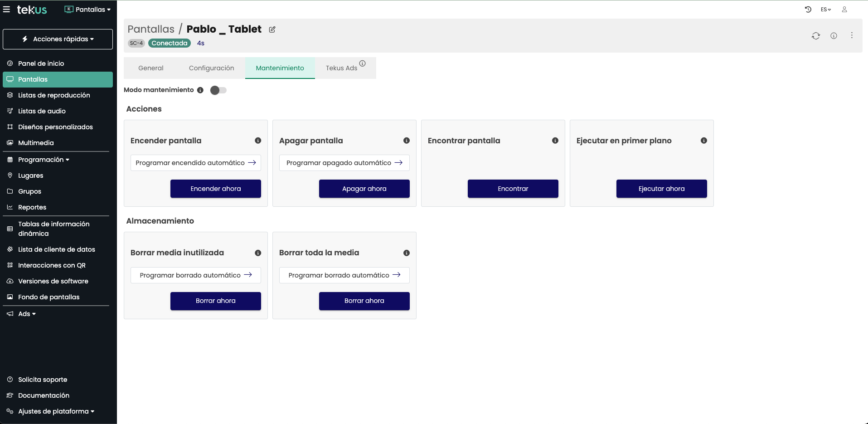This screenshot has width=868, height=424.
Task: Open Listas de reproducción in sidebar
Action: click(x=54, y=95)
